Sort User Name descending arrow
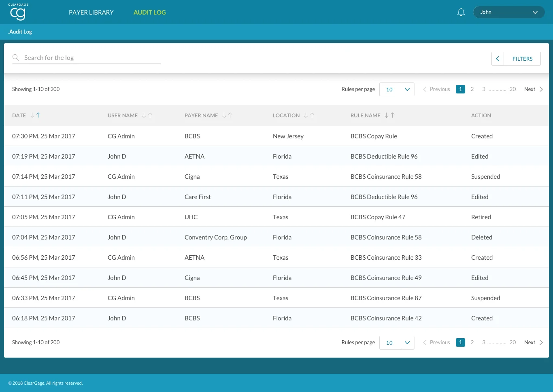553x392 pixels. click(144, 115)
